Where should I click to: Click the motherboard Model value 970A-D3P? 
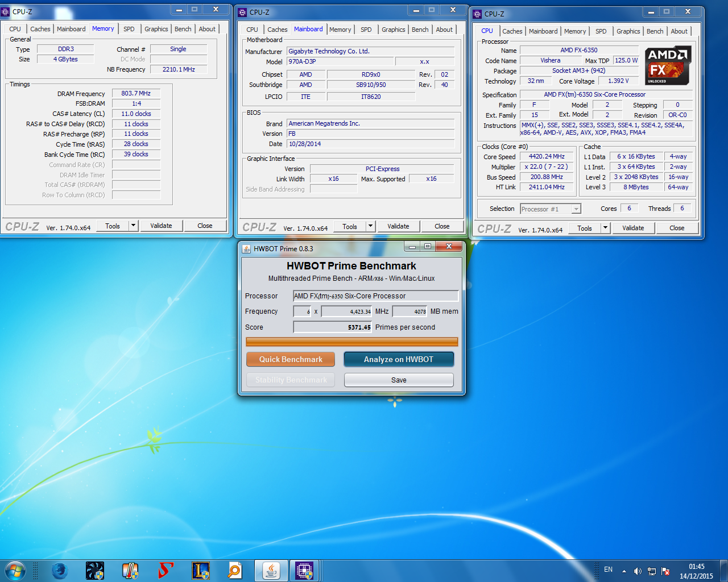point(339,61)
